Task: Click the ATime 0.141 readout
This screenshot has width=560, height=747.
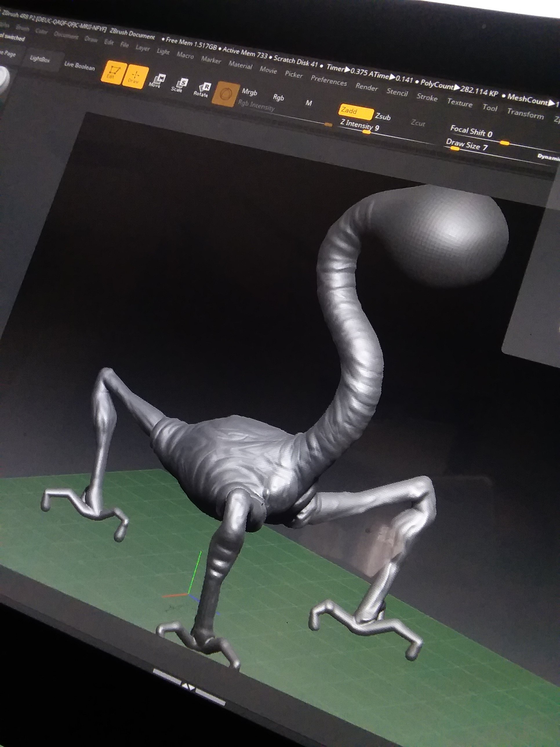Action: click(x=390, y=77)
